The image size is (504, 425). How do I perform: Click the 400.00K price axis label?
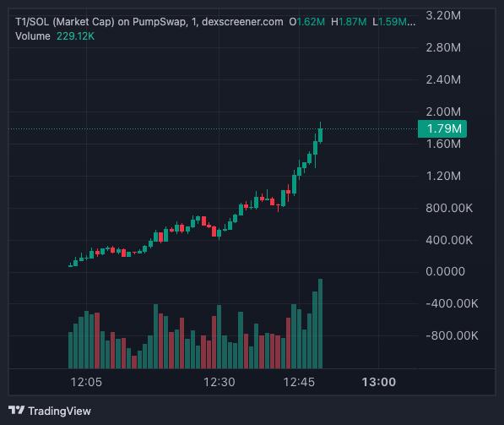[x=449, y=240]
